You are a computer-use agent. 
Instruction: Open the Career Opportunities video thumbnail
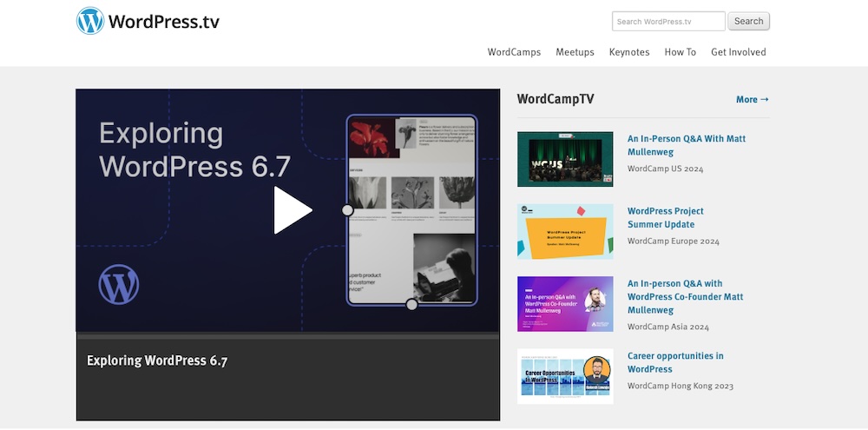click(565, 376)
